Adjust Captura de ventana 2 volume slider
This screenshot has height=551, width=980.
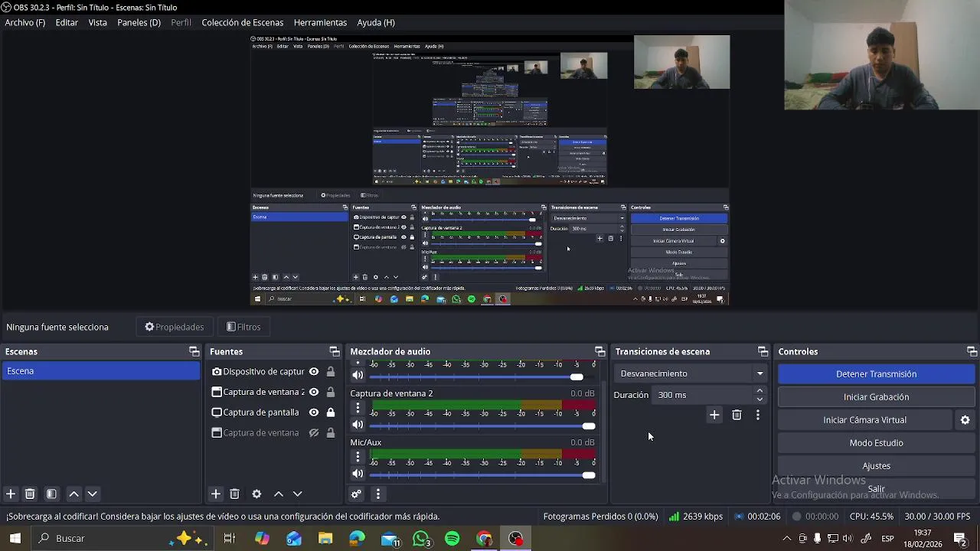[x=482, y=426]
